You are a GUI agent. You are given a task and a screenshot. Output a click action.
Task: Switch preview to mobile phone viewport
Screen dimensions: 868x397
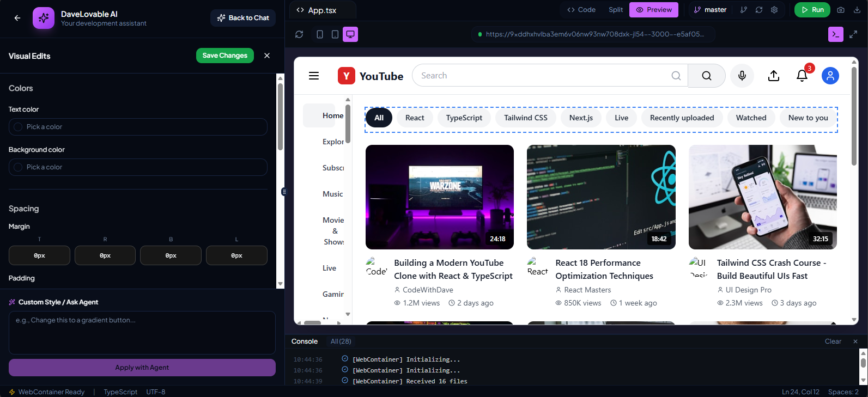[x=320, y=34]
